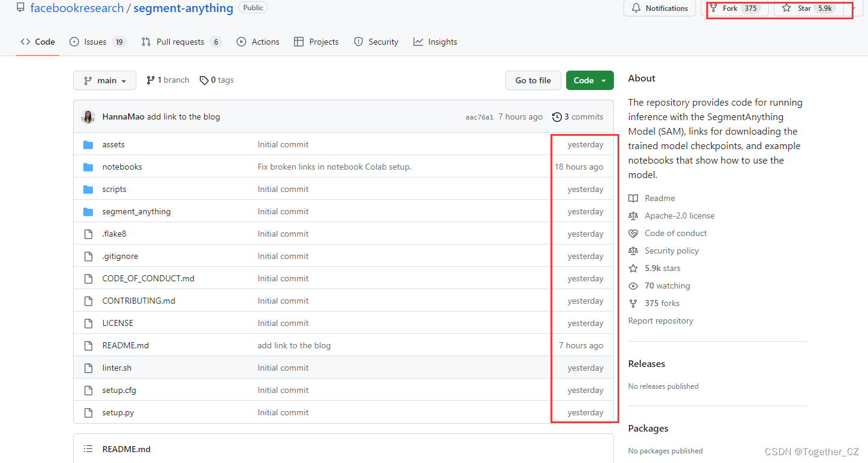Click the commits history clock icon
This screenshot has height=463, width=868.
(x=557, y=117)
